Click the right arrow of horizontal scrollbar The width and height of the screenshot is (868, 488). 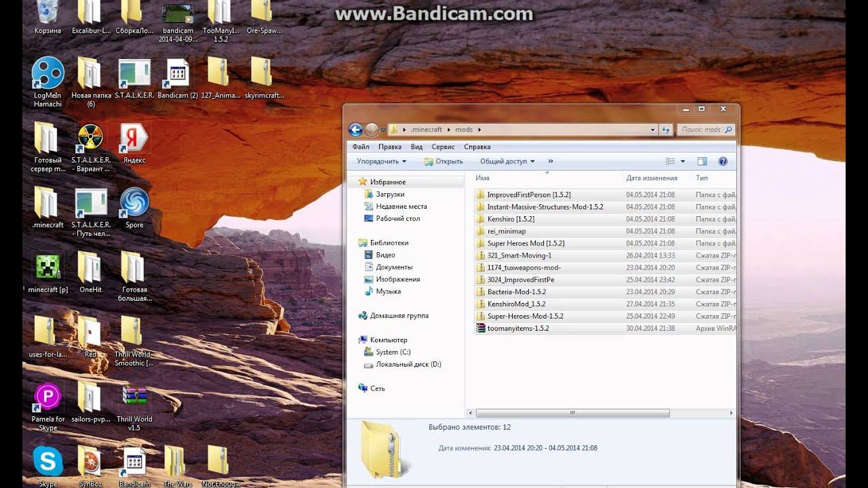point(731,413)
